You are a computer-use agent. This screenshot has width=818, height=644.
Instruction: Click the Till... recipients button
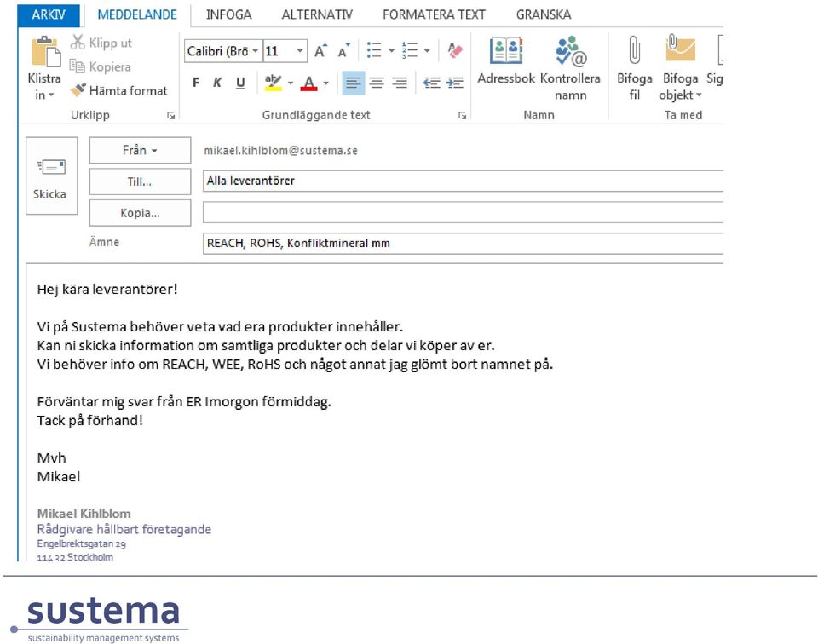coord(140,181)
